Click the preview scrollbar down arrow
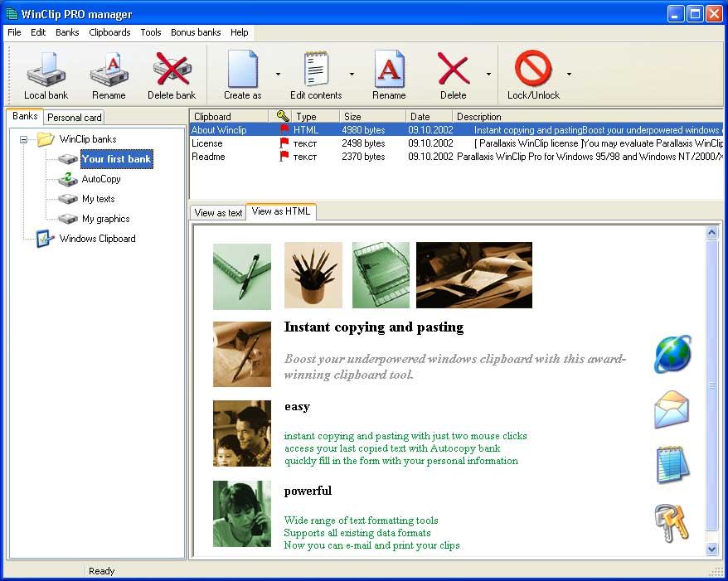Screen dimensions: 728x581 [711, 549]
